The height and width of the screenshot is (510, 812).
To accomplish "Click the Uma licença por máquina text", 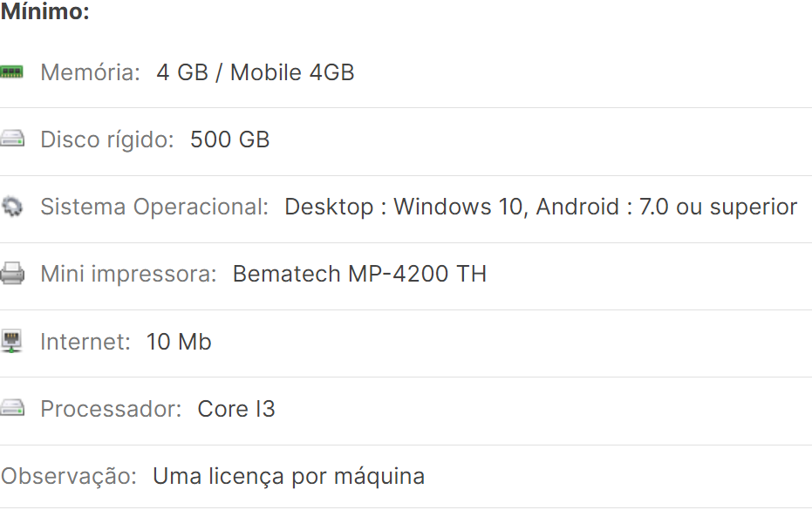I will point(289,476).
